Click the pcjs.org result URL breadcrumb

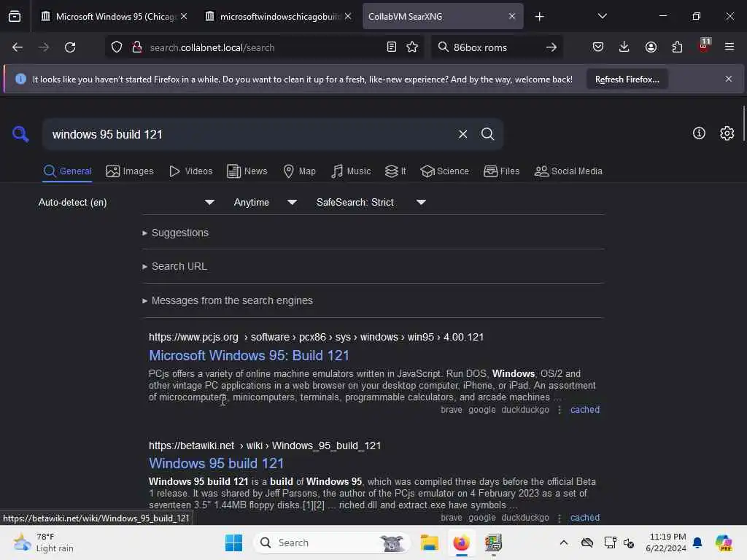(x=317, y=337)
